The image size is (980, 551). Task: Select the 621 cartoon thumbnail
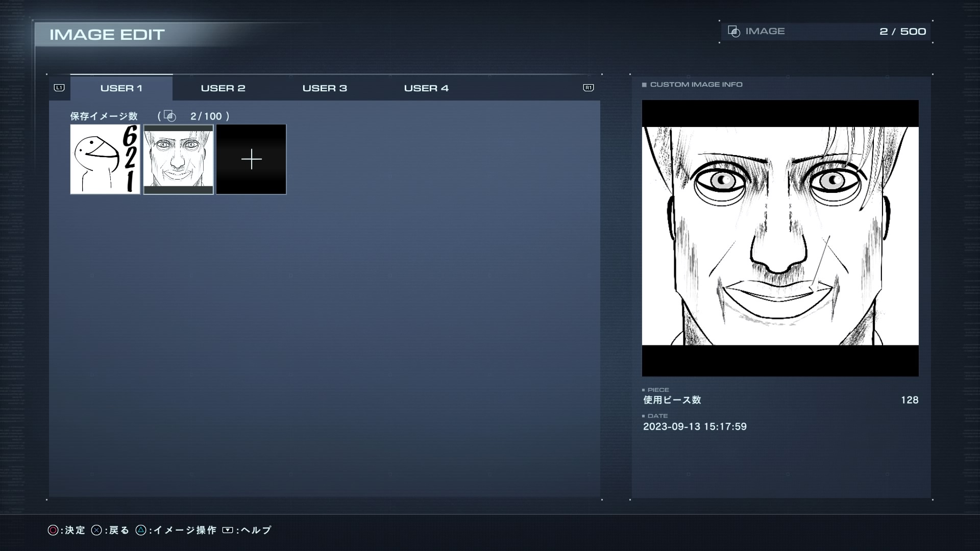pyautogui.click(x=105, y=159)
